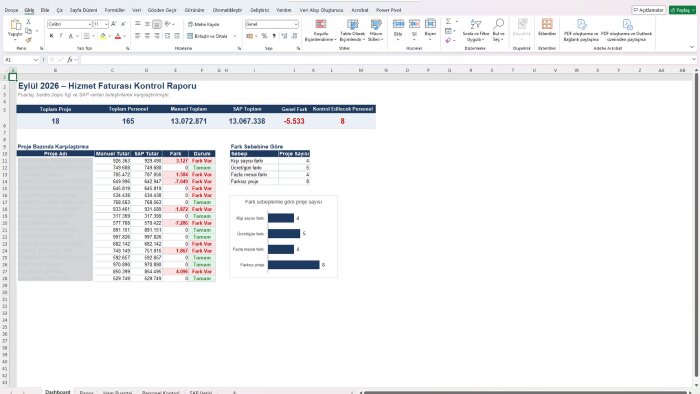Toggle middle align
Viewport: 700px width, 394px height.
pyautogui.click(x=147, y=24)
